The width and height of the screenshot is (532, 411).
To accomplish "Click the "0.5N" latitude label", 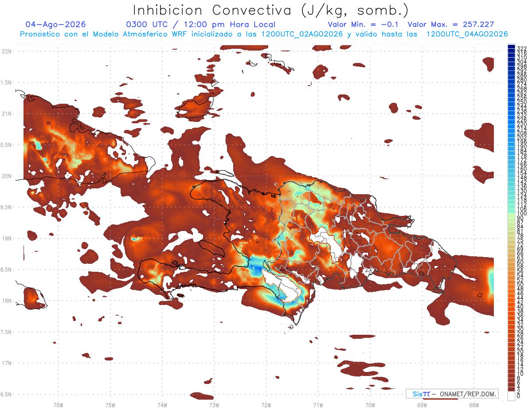I will [x=7, y=145].
